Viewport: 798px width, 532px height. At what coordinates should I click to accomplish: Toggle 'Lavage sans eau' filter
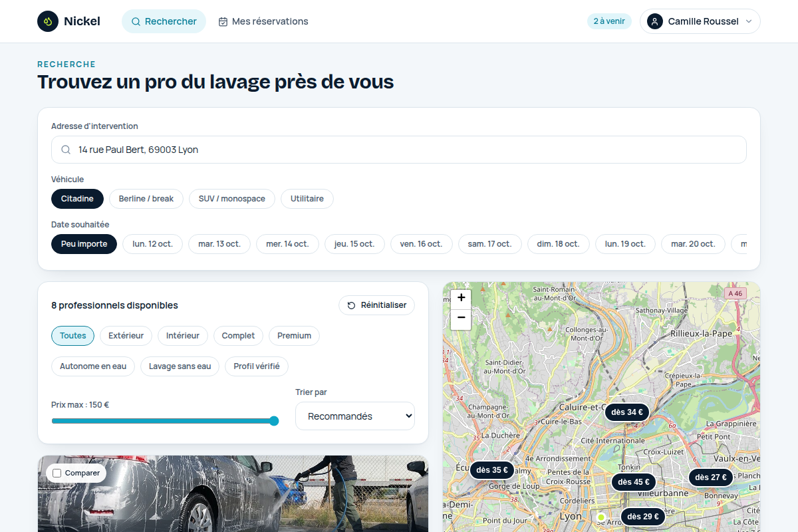tap(180, 366)
